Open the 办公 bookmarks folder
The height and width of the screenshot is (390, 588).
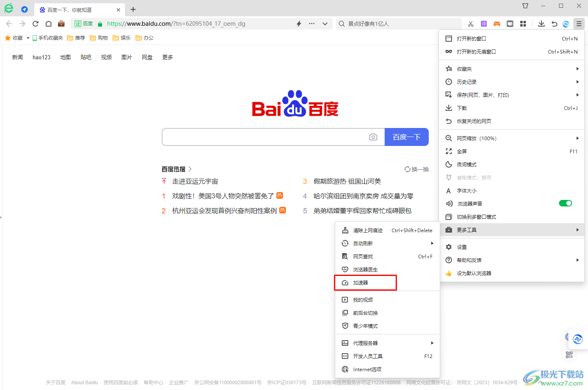145,38
